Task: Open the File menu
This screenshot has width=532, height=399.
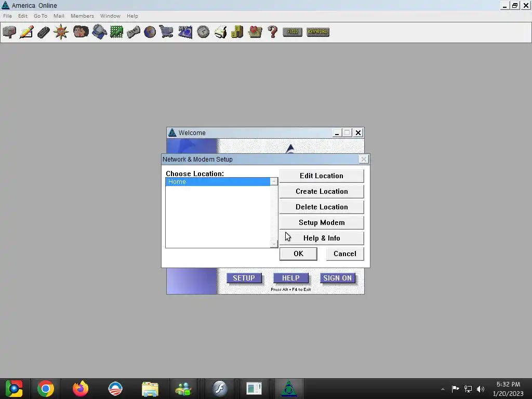Action: click(x=7, y=16)
